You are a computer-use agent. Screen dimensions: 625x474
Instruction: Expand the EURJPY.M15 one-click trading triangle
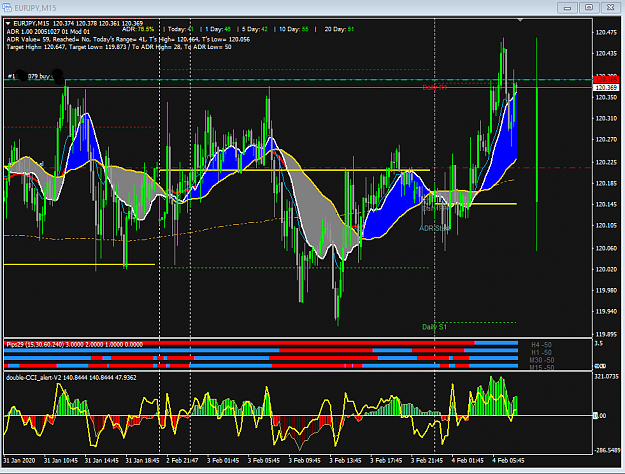coord(8,24)
